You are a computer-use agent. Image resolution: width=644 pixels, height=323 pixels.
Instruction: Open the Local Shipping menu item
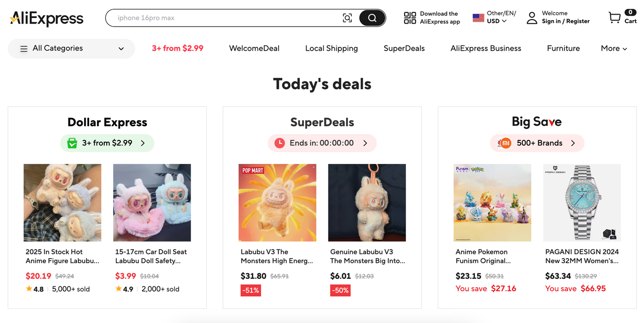[332, 49]
